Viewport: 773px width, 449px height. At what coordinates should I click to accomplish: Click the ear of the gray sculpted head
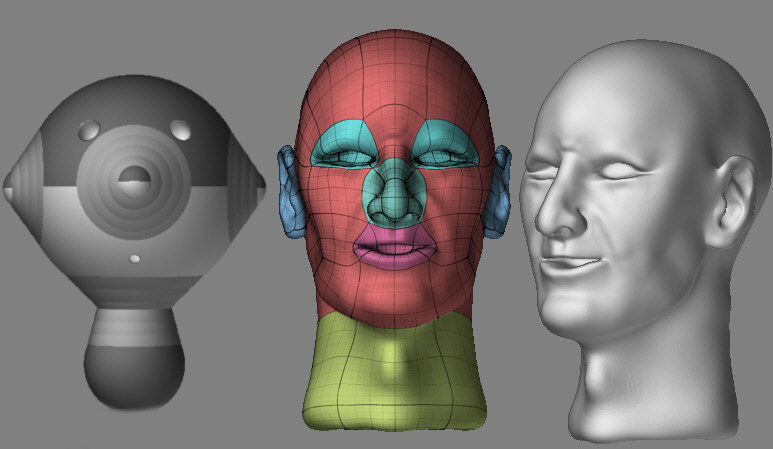coord(733,200)
